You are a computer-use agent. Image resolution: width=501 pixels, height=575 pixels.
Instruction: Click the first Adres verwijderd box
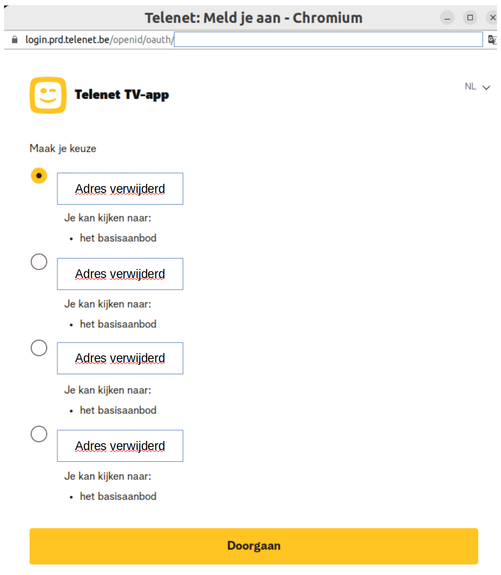(x=120, y=188)
